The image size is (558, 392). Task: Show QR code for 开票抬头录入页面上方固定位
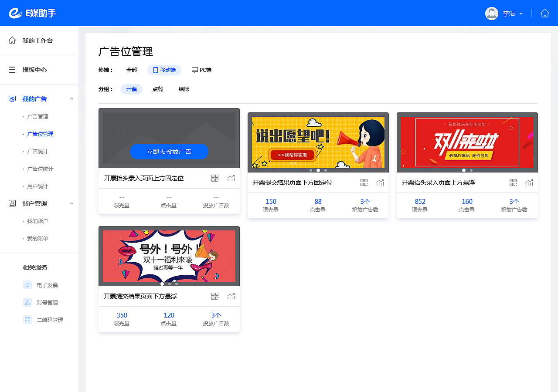(215, 178)
